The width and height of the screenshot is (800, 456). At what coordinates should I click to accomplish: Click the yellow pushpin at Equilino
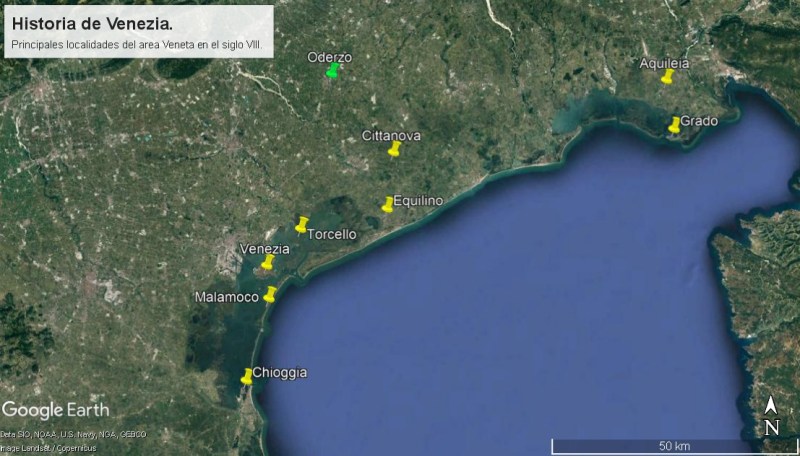[388, 204]
